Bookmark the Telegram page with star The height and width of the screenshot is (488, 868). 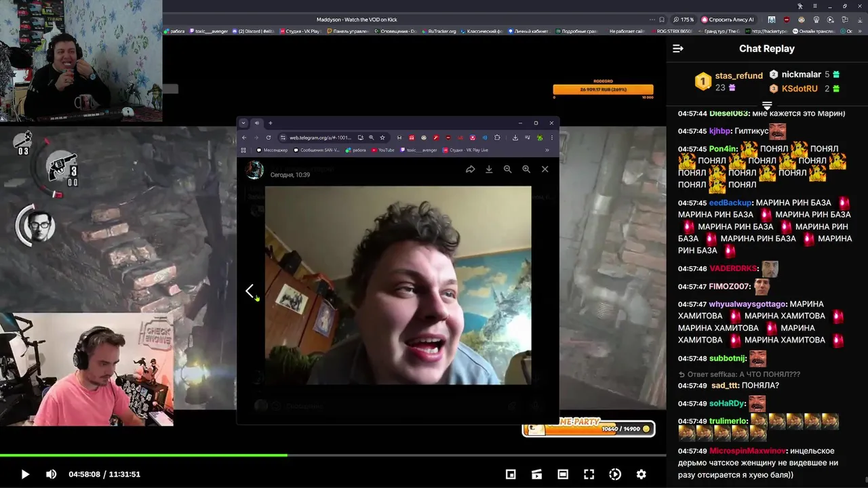pos(382,138)
